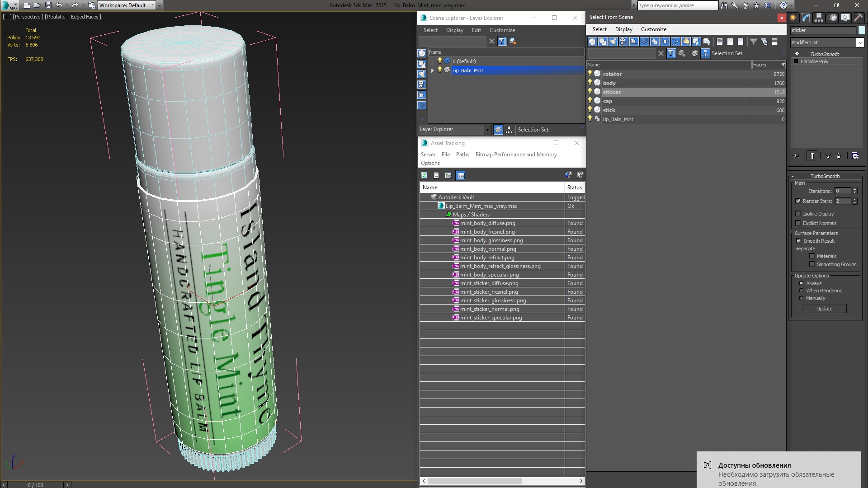Toggle Show End Result icon below modifier stack
This screenshot has width=868, height=488.
[x=812, y=155]
